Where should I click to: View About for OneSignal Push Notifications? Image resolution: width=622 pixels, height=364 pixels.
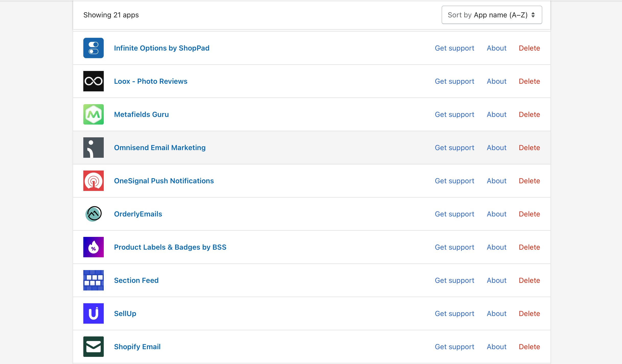[x=497, y=181]
